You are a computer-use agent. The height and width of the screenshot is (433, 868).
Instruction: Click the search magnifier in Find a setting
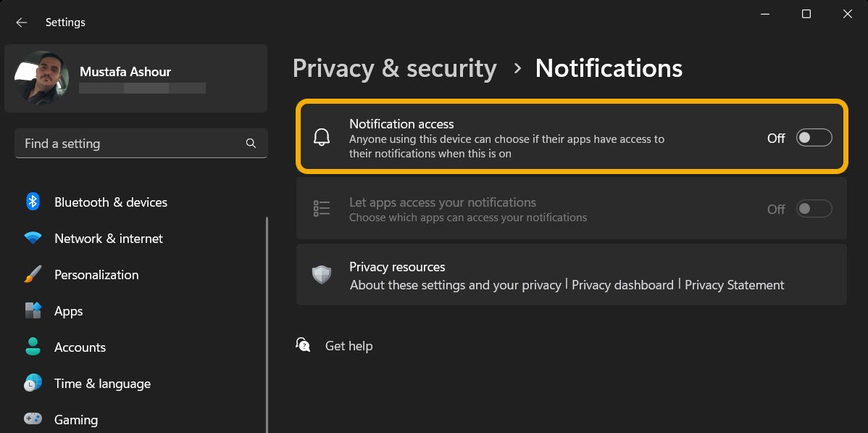coord(250,143)
